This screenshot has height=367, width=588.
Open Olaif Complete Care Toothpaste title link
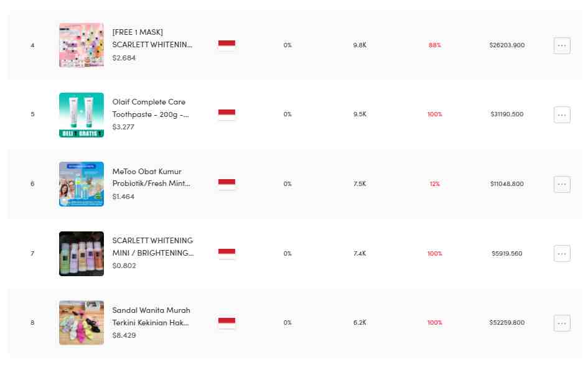point(151,108)
